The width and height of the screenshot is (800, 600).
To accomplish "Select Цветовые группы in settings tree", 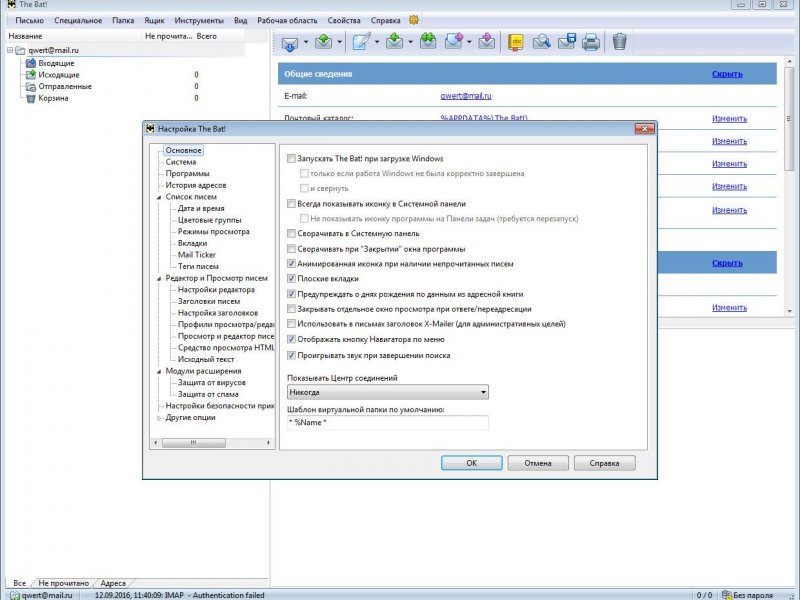I will pyautogui.click(x=209, y=220).
